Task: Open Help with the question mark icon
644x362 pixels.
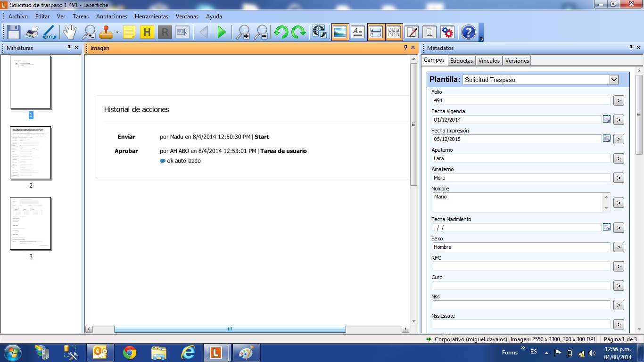Action: 468,32
